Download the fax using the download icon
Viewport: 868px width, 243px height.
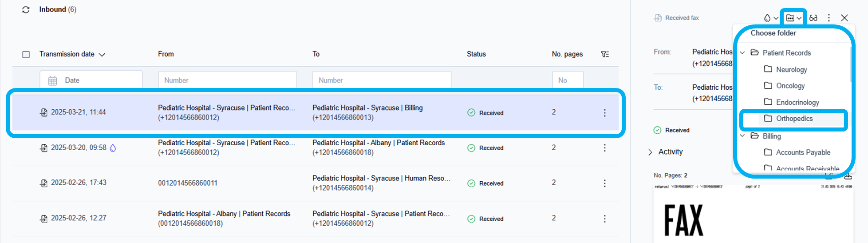pyautogui.click(x=848, y=176)
